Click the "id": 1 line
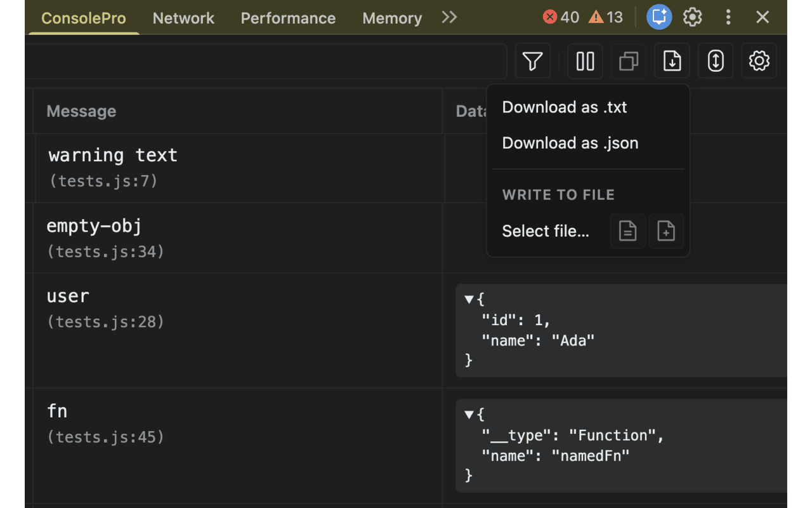This screenshot has height=508, width=812. pyautogui.click(x=516, y=320)
